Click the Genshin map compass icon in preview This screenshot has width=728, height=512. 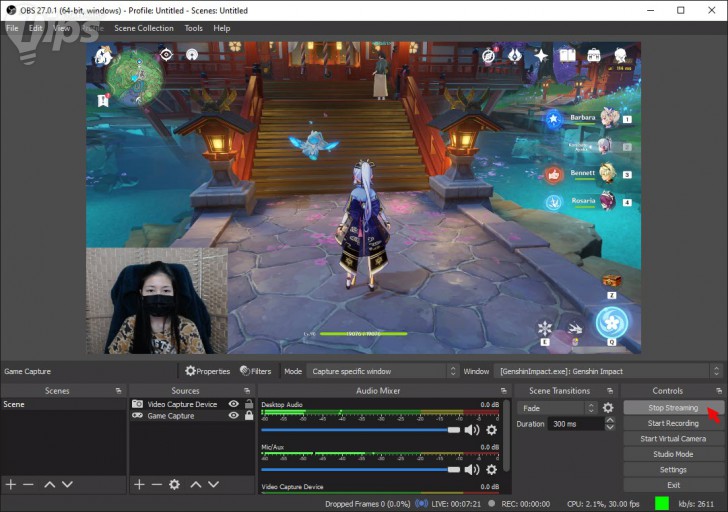click(488, 56)
